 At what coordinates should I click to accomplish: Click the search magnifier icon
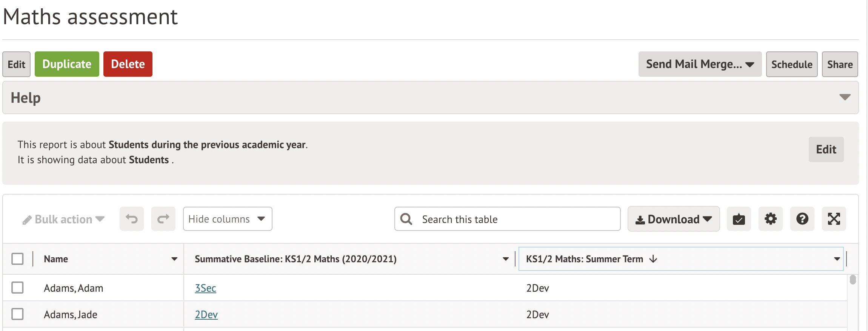[406, 219]
